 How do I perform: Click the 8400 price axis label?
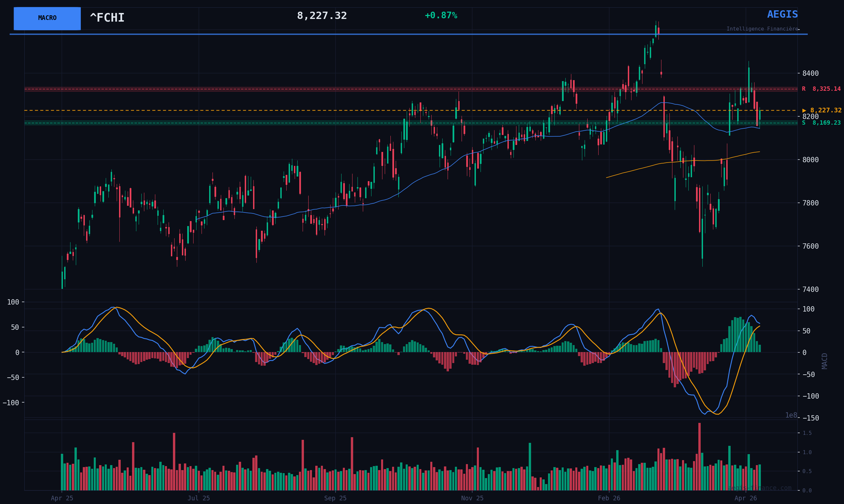(x=810, y=73)
